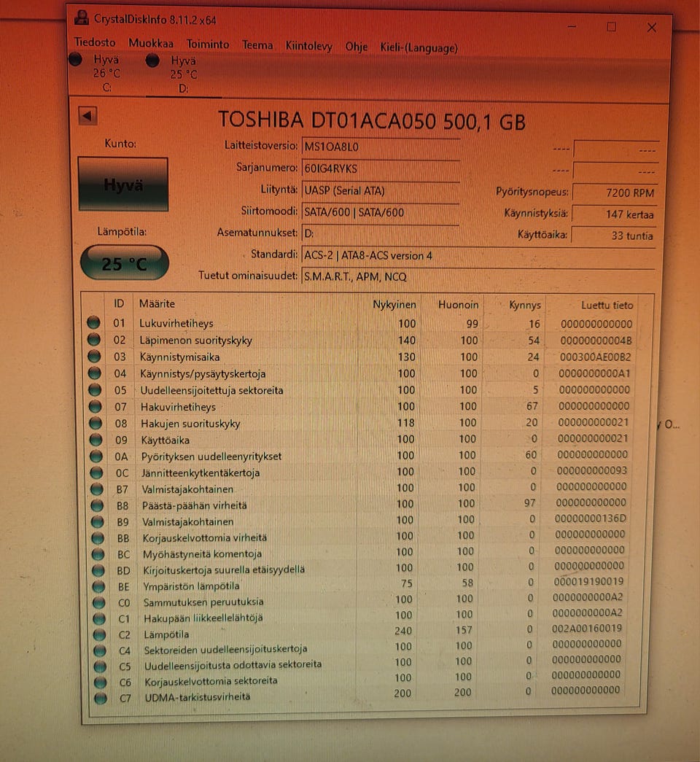The width and height of the screenshot is (700, 762).
Task: Click the Sarjanumero field value
Action: tap(381, 168)
